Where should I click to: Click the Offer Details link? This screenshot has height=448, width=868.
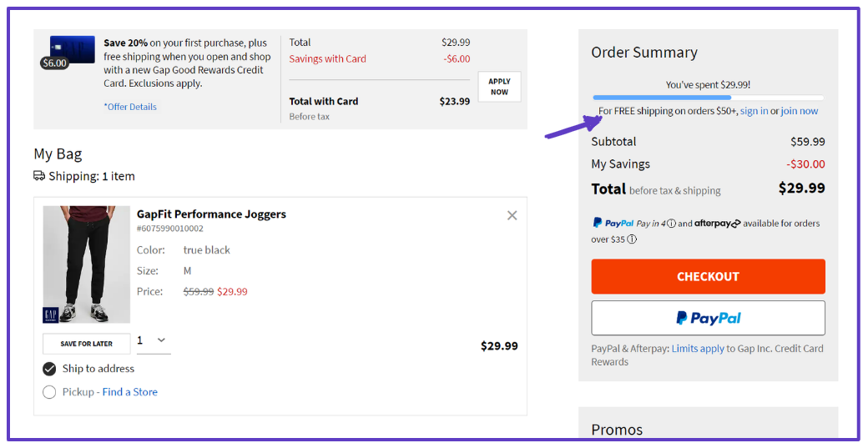[x=130, y=107]
